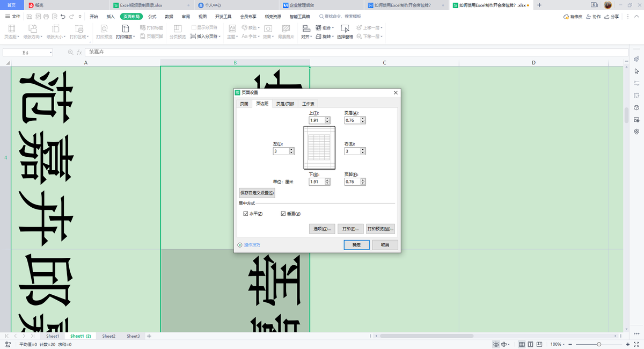This screenshot has width=644, height=349.
Task: Click the 页眉 header margin input field
Action: click(x=353, y=120)
